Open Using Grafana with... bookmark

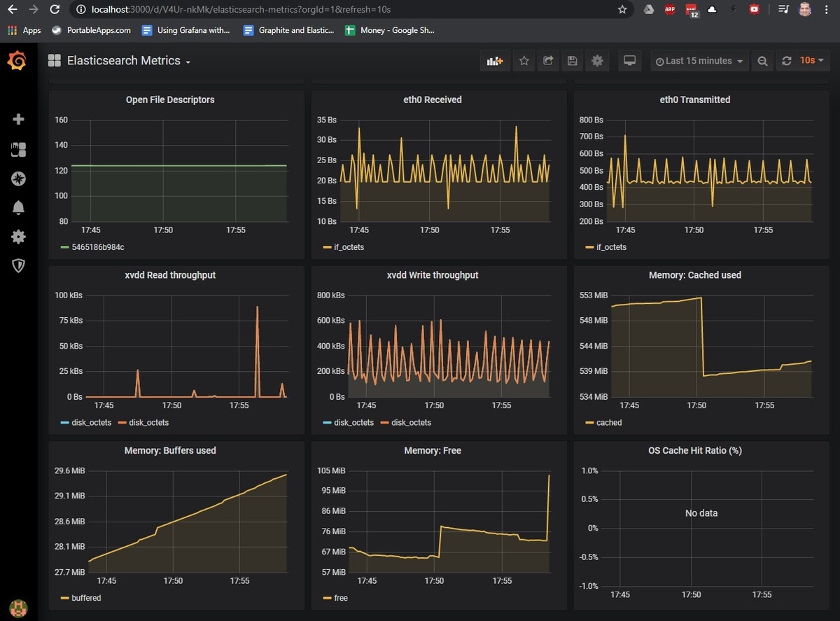pyautogui.click(x=185, y=30)
